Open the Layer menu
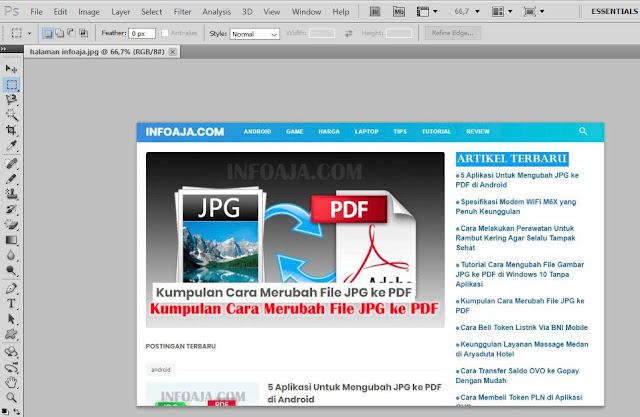 (x=120, y=12)
